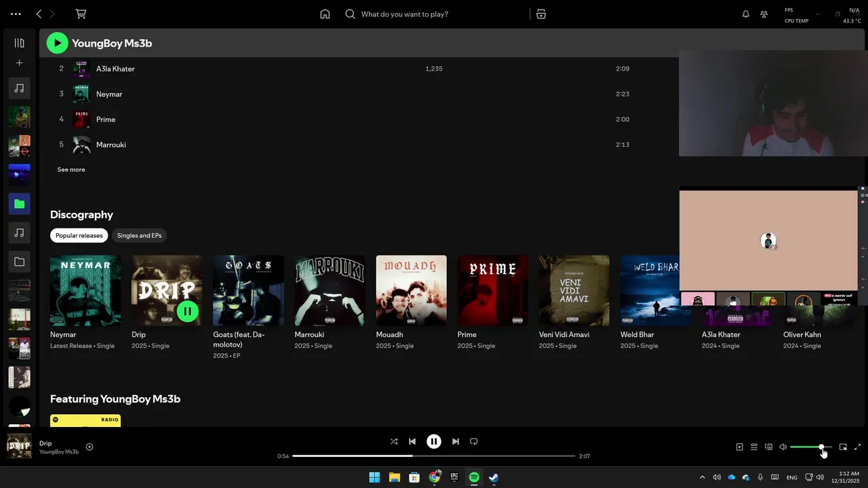
Task: Open Veni Vidi Amavi cover
Action: (x=574, y=290)
